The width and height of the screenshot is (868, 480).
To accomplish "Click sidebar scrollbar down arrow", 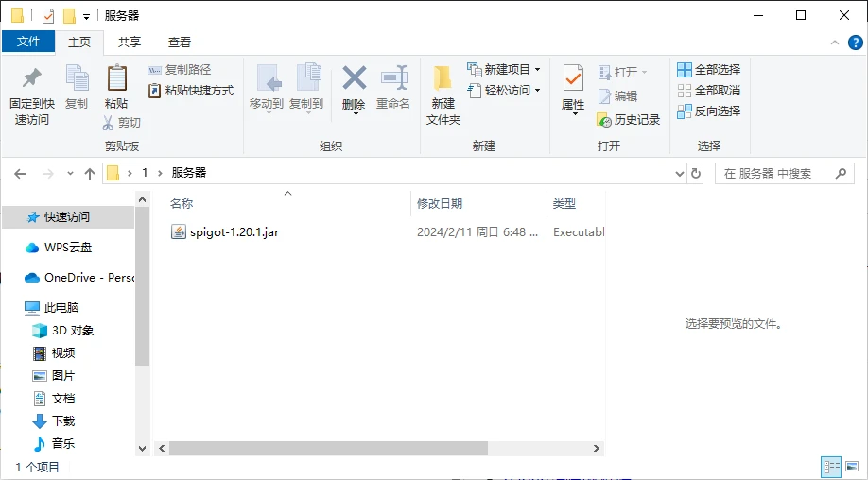I will click(142, 449).
